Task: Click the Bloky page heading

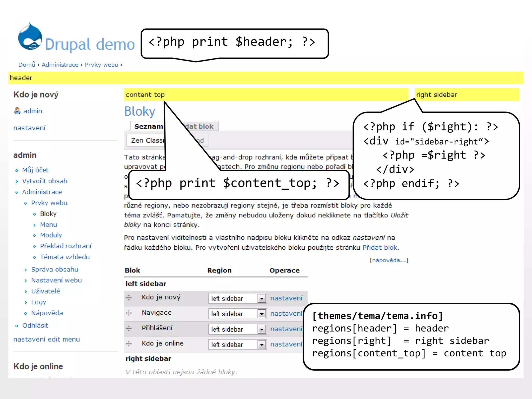Action: pyautogui.click(x=140, y=111)
